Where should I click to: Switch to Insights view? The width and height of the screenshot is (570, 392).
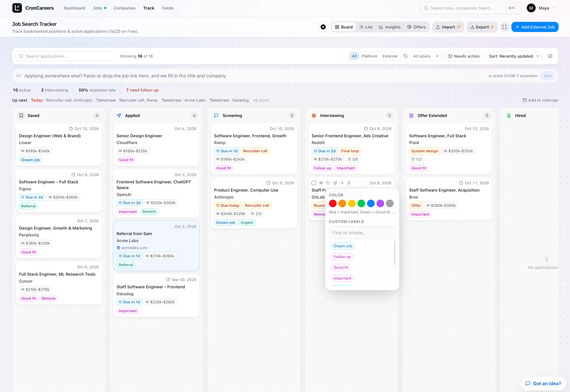(390, 27)
